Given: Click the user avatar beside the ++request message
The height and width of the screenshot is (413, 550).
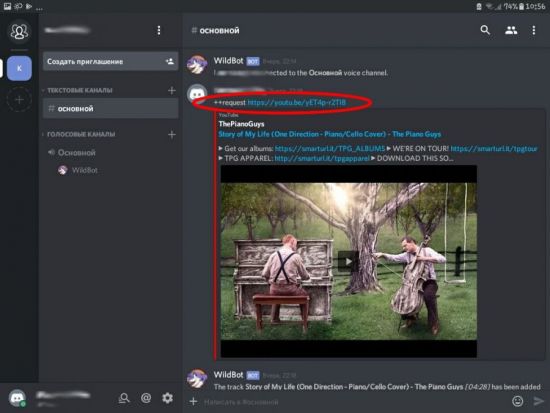Looking at the screenshot, I should [x=197, y=94].
